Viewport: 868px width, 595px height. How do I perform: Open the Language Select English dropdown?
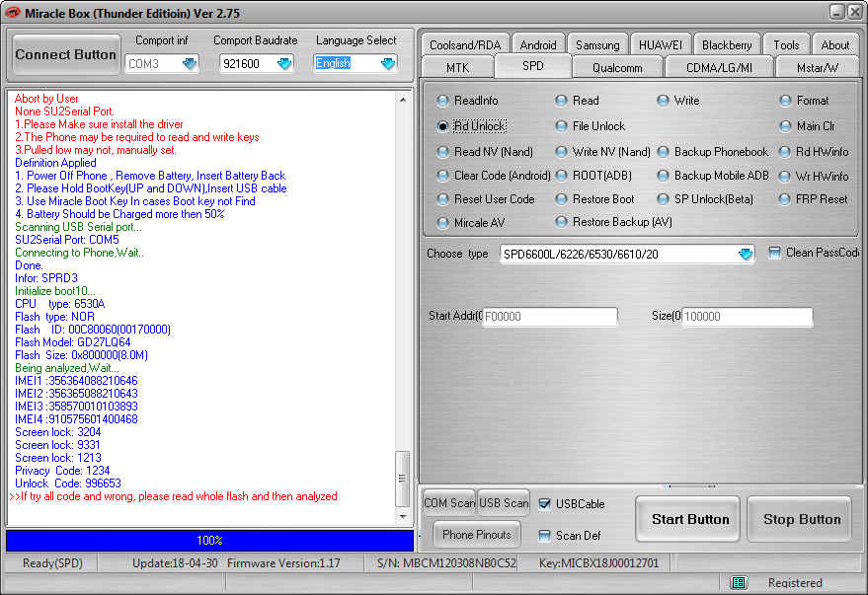388,63
